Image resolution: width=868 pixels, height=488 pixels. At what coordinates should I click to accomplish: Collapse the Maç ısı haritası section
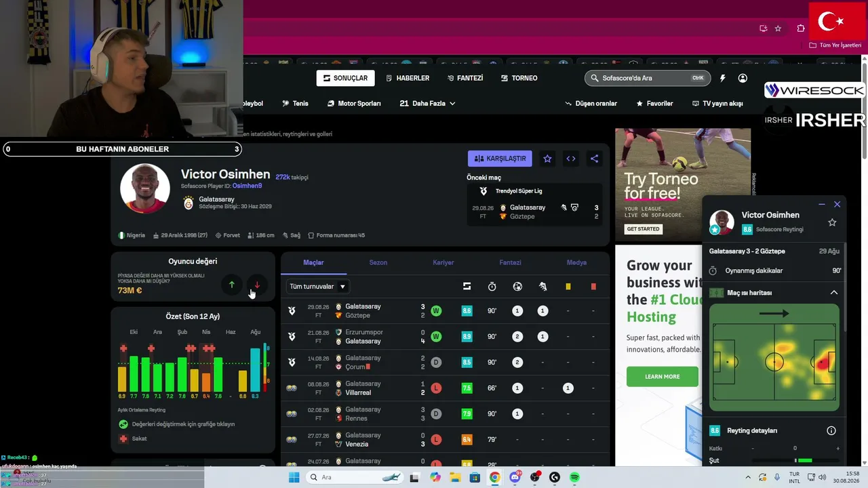click(x=834, y=293)
